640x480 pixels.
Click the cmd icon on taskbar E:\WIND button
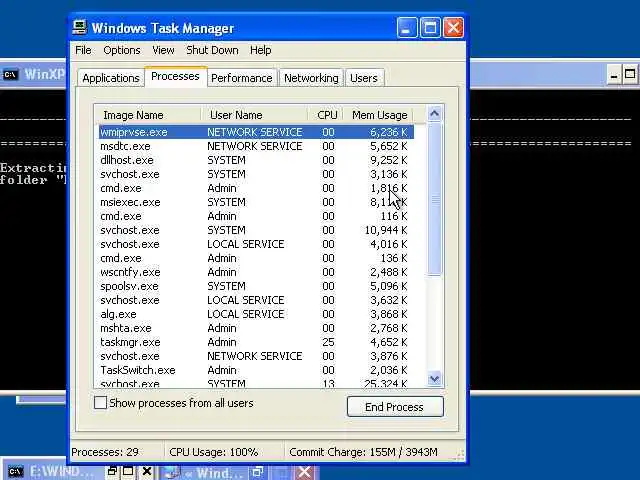[x=16, y=471]
